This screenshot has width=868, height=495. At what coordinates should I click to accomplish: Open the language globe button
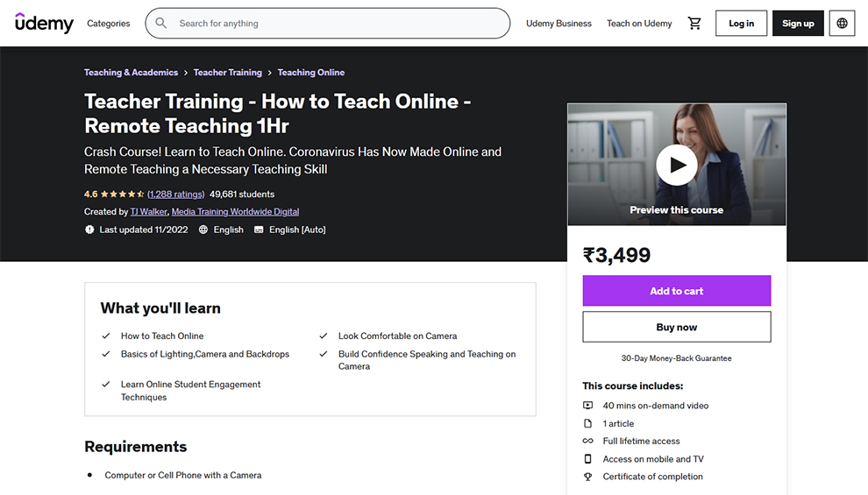(x=842, y=24)
